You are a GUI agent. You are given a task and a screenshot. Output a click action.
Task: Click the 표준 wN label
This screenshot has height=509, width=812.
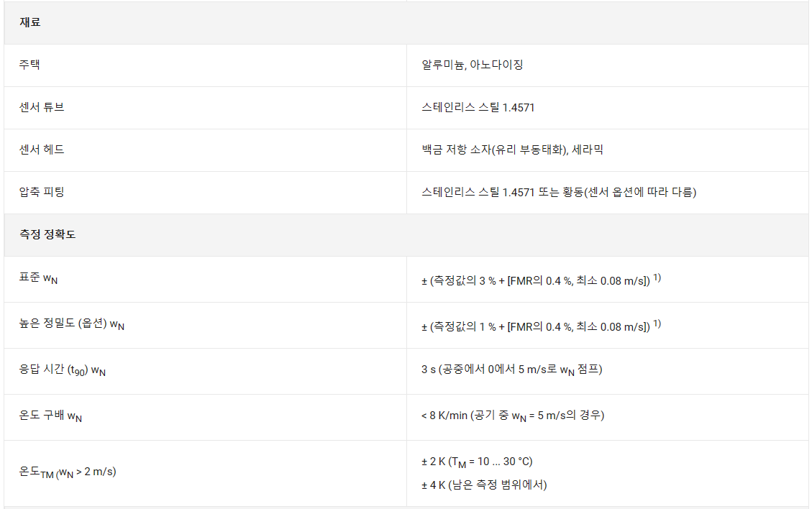pyautogui.click(x=39, y=279)
